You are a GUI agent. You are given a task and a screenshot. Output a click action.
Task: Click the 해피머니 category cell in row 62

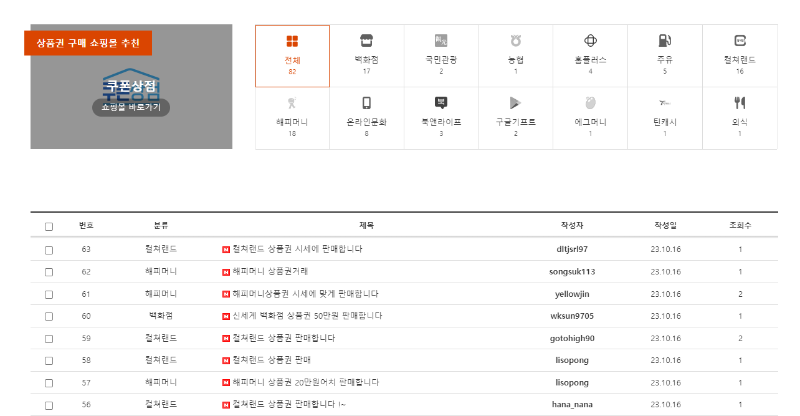click(x=161, y=272)
